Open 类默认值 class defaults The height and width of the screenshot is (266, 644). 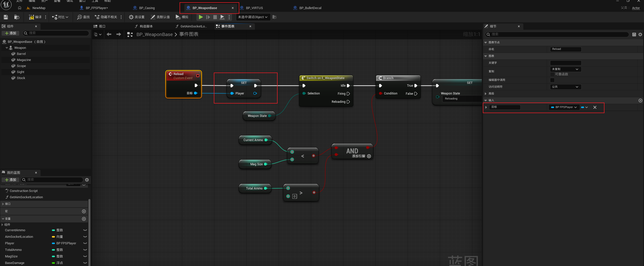click(160, 17)
